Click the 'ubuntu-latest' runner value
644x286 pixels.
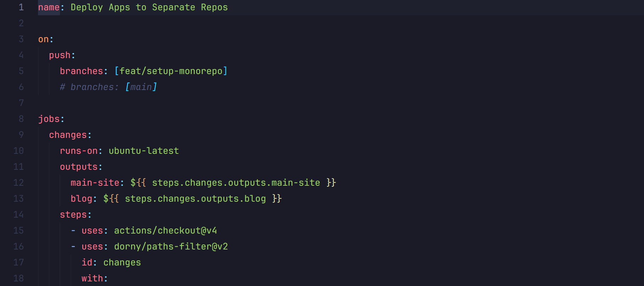tap(144, 151)
